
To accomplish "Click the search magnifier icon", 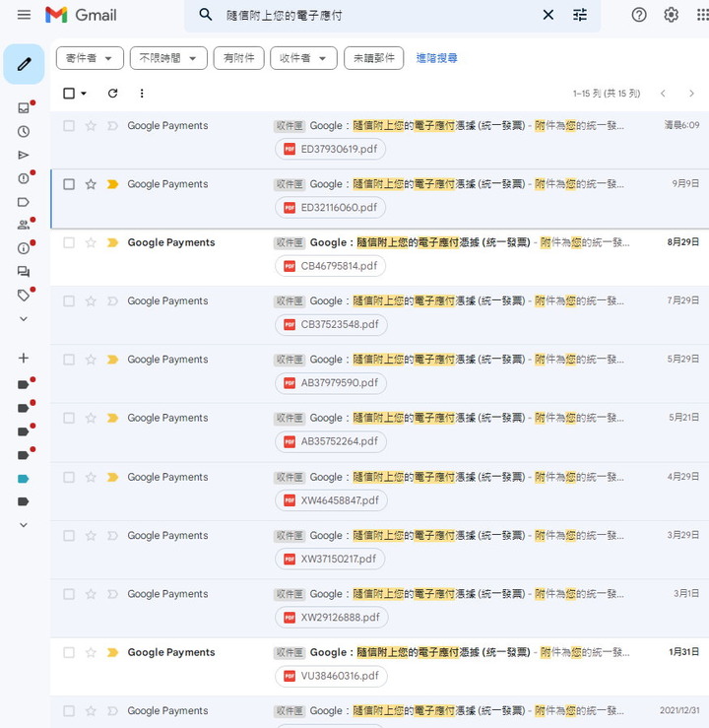I will [206, 15].
